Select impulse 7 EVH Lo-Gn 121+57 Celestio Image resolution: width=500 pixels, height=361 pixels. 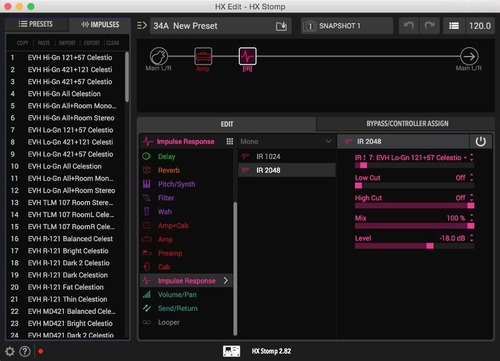[65, 130]
